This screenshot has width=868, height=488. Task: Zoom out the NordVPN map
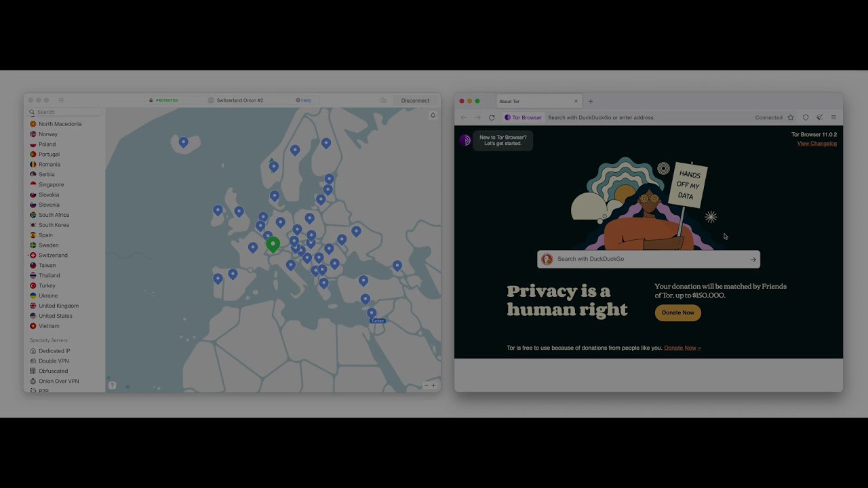(x=426, y=386)
